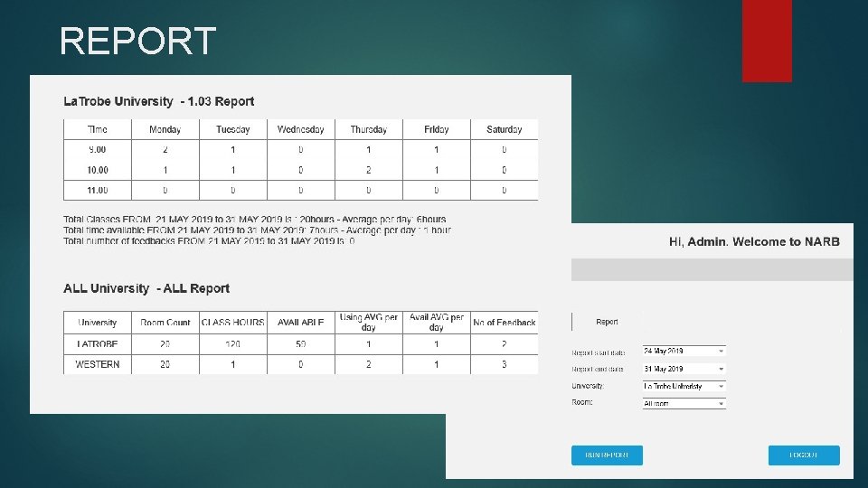This screenshot has height=488, width=868.
Task: Click the WESTERN university row
Action: pos(300,364)
